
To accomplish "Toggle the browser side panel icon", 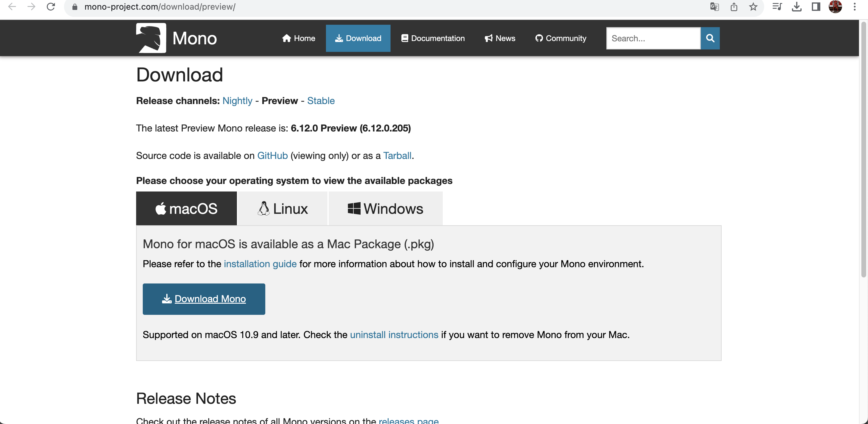I will [x=816, y=7].
